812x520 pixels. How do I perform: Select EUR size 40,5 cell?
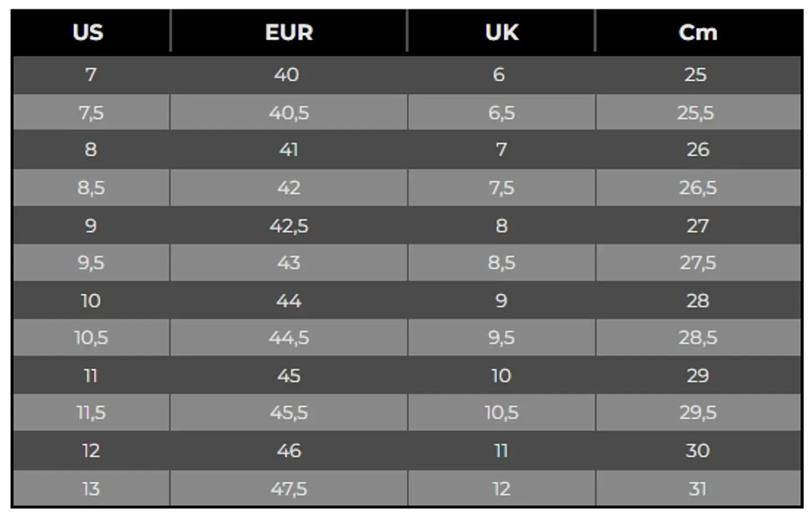289,113
